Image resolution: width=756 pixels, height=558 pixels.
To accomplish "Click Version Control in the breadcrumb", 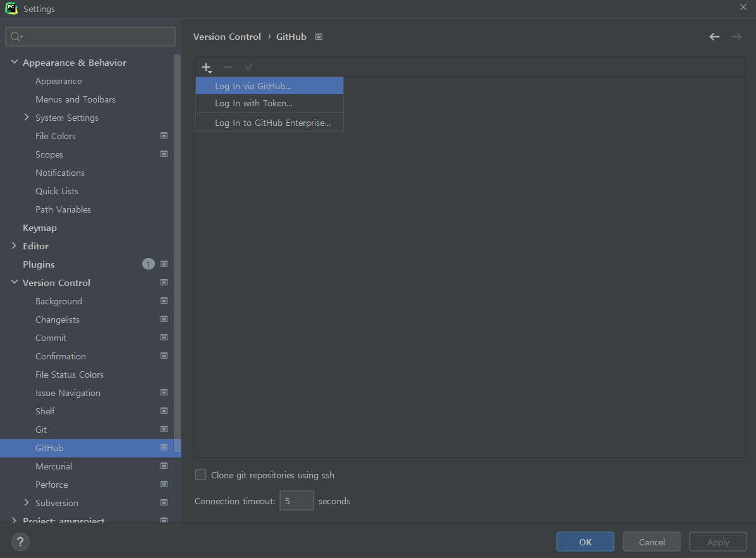I will click(227, 37).
